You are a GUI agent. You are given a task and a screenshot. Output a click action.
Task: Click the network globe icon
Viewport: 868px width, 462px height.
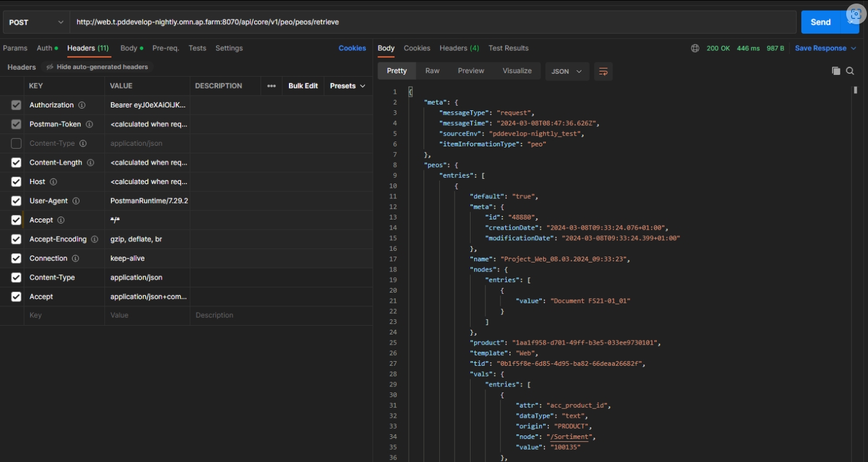pyautogui.click(x=695, y=48)
